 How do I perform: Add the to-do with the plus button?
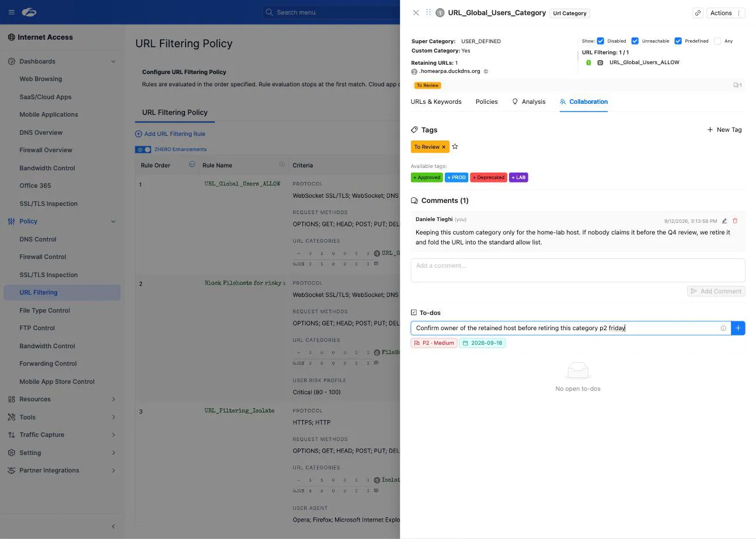click(x=738, y=328)
